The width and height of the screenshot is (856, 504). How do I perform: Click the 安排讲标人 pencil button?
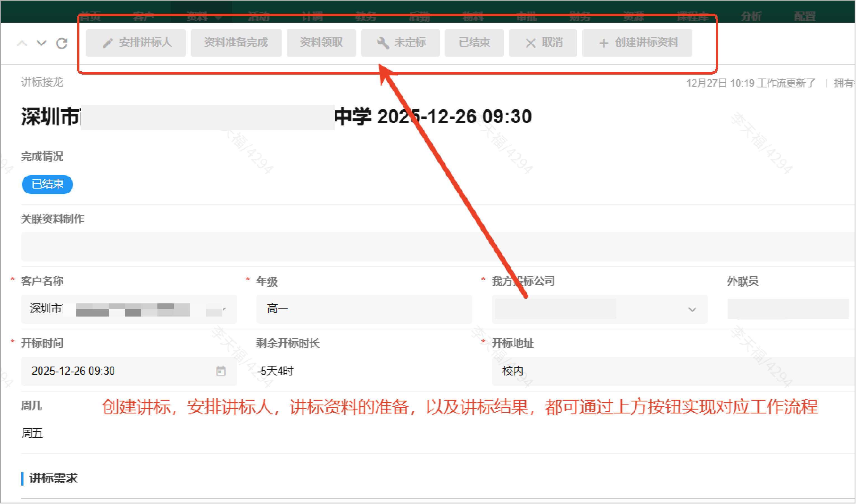coord(136,43)
